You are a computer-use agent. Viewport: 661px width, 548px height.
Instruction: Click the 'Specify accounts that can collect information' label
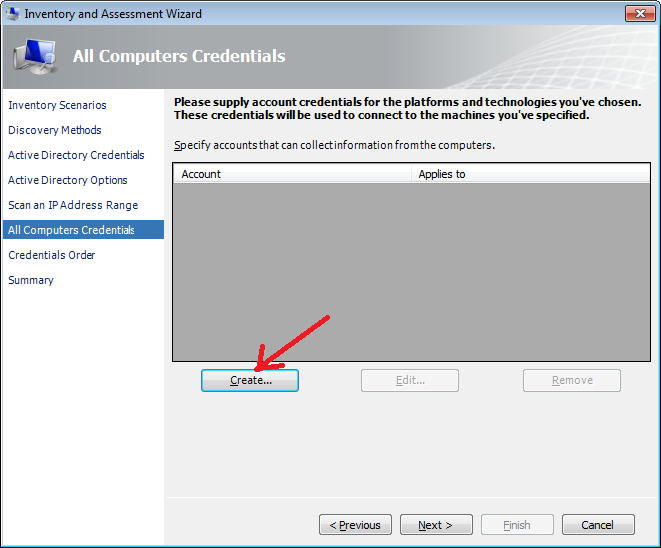click(334, 145)
